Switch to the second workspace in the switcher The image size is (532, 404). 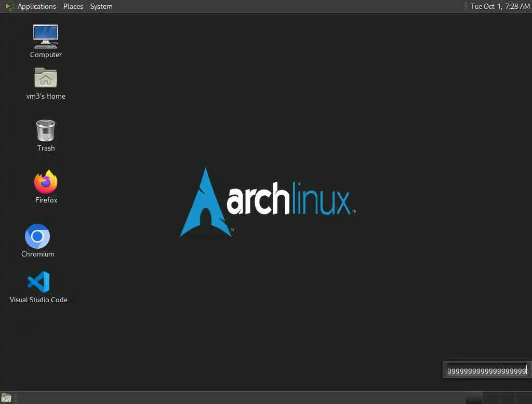[490, 398]
